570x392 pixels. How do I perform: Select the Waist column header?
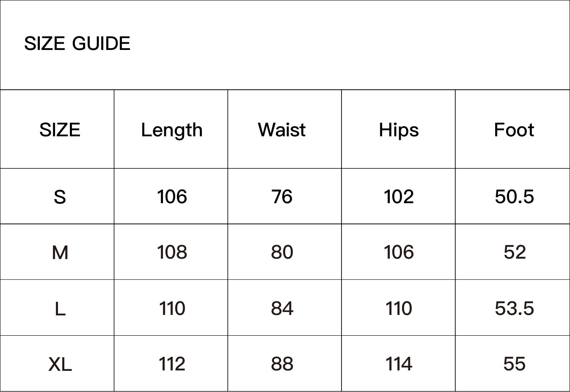click(281, 130)
